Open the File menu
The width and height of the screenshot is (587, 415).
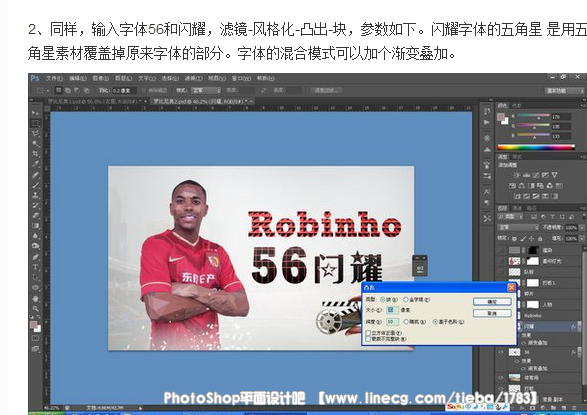(54, 78)
